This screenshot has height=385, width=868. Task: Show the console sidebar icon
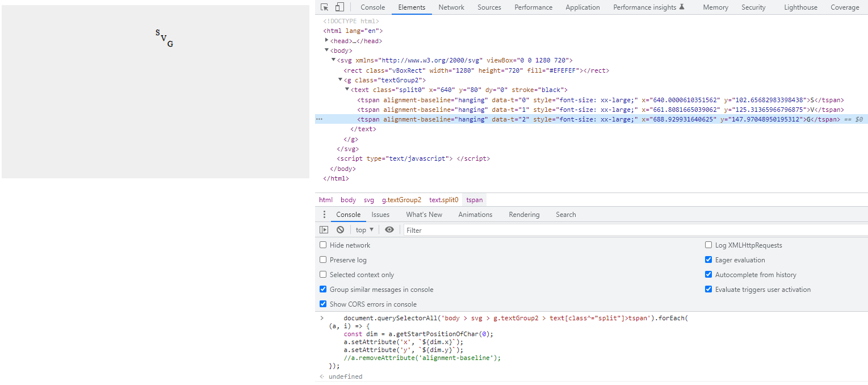coord(324,230)
